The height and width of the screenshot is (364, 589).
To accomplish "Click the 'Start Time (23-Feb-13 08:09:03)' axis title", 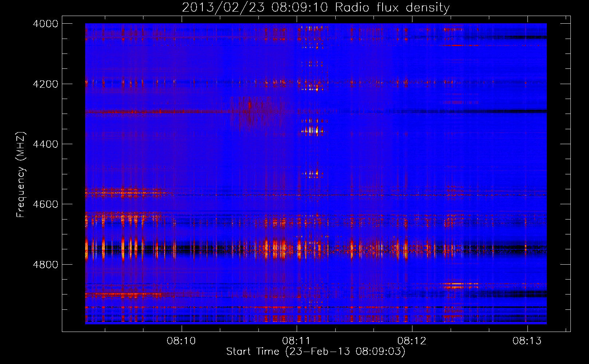I will [316, 352].
